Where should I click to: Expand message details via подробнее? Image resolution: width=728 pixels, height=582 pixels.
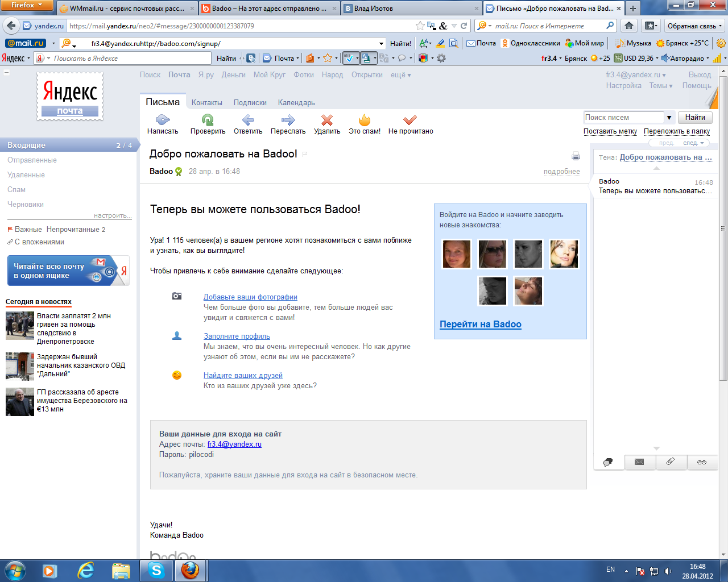561,172
